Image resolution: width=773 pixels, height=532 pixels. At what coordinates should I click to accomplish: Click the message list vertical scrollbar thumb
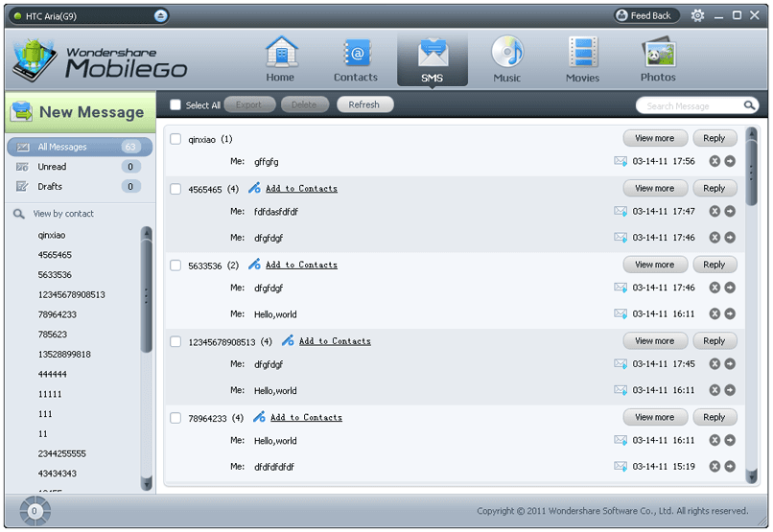(x=751, y=173)
